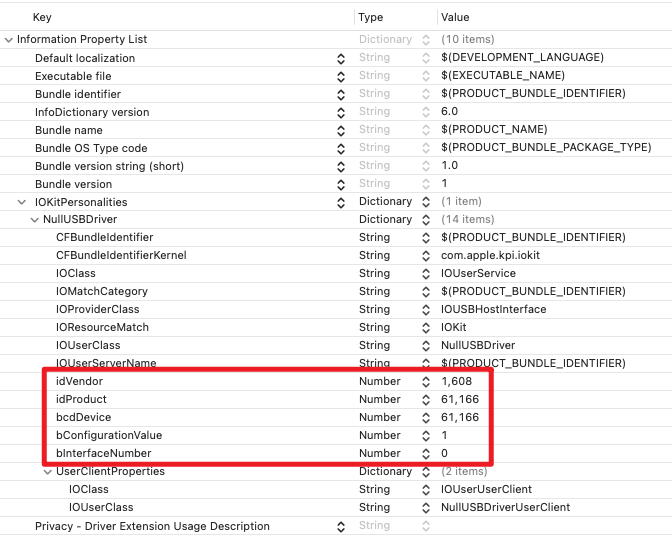Select the bConfigurationValue key row
Screen dimensions: 672x546
(x=108, y=435)
